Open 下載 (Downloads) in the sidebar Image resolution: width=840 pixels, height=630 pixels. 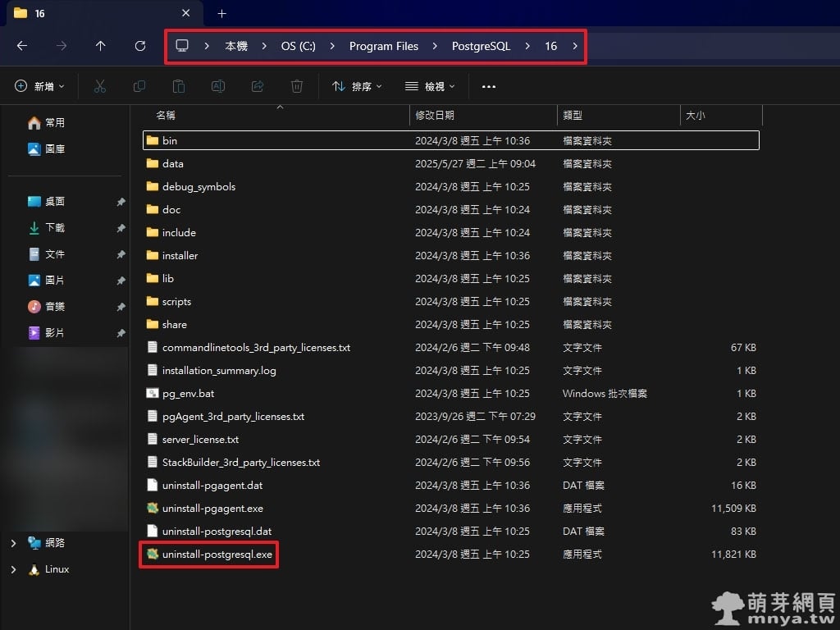[x=54, y=228]
